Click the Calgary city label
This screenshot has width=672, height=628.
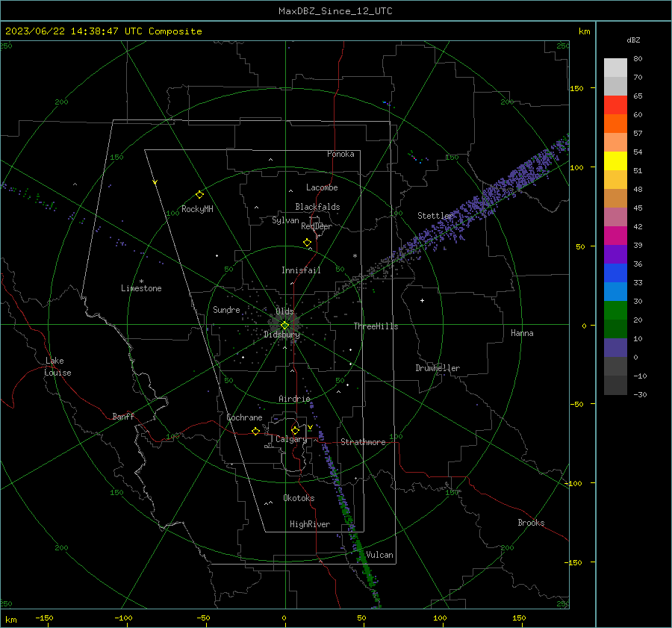291,439
